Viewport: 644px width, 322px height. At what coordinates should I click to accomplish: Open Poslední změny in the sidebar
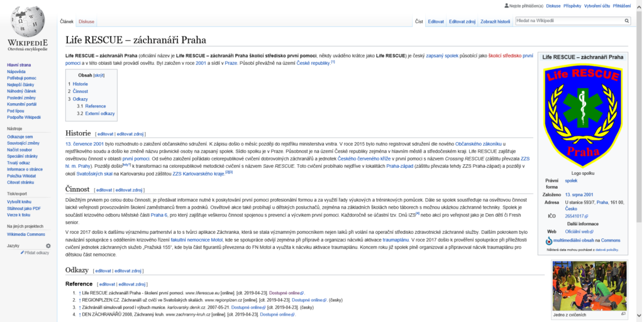[21, 97]
